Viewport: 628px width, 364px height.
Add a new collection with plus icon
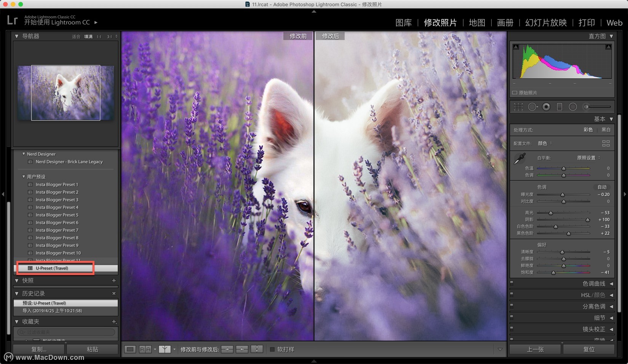pyautogui.click(x=114, y=322)
